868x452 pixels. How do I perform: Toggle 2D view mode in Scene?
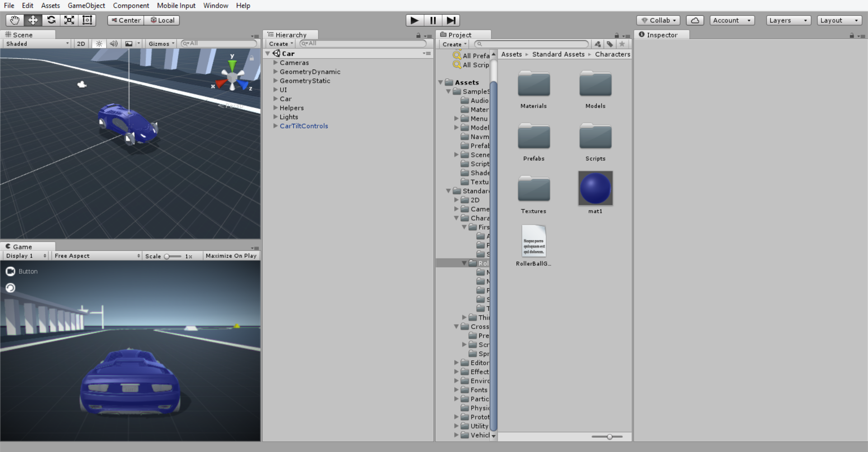[81, 44]
